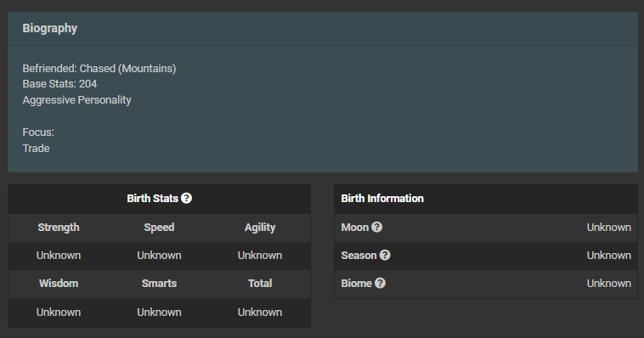The width and height of the screenshot is (644, 338).
Task: Click the Strength column header
Action: [59, 227]
